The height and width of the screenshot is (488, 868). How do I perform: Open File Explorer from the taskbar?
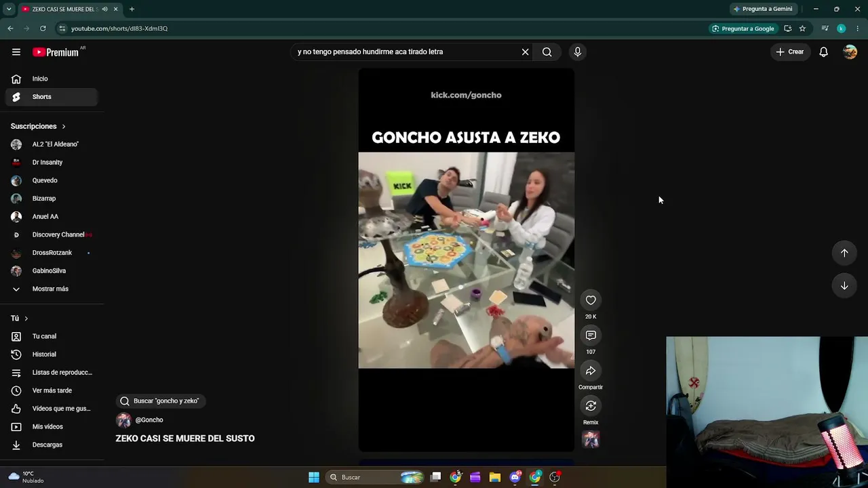pyautogui.click(x=495, y=477)
